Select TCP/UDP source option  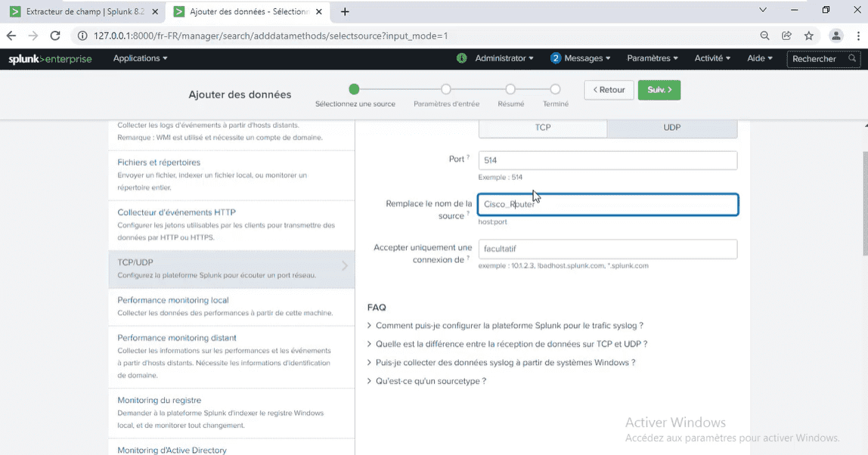pos(231,268)
